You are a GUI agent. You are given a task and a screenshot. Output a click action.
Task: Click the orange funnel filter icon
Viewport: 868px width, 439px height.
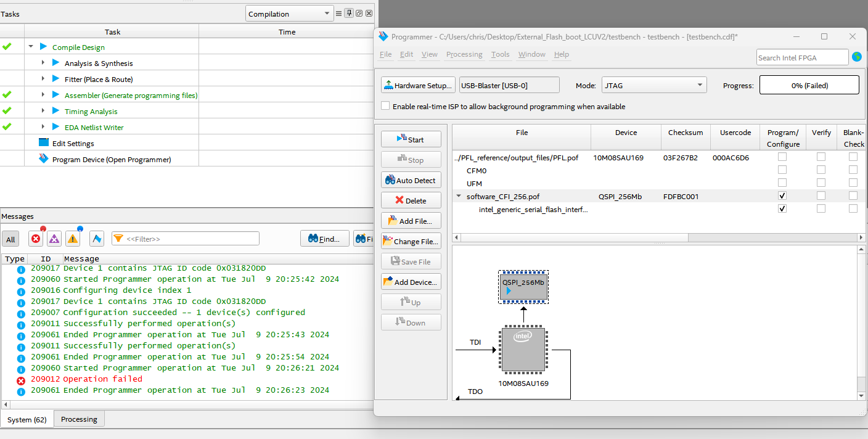(x=118, y=239)
